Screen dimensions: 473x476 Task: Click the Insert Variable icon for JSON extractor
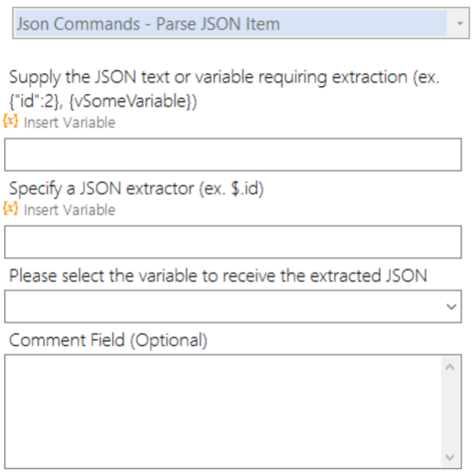(x=11, y=209)
